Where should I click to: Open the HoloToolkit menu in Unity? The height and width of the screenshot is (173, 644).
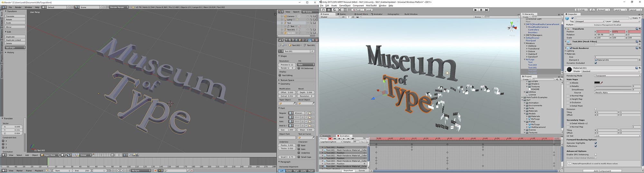coord(371,5)
